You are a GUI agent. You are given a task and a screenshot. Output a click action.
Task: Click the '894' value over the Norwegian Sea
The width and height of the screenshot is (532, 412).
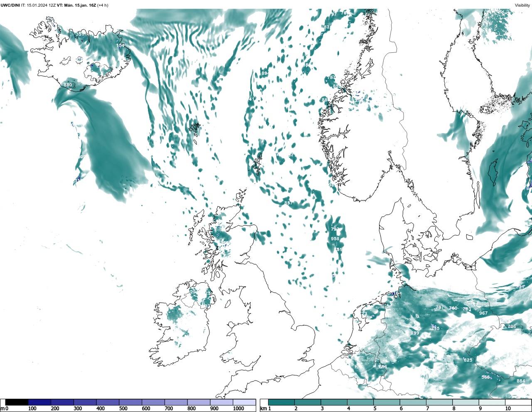pos(265,73)
